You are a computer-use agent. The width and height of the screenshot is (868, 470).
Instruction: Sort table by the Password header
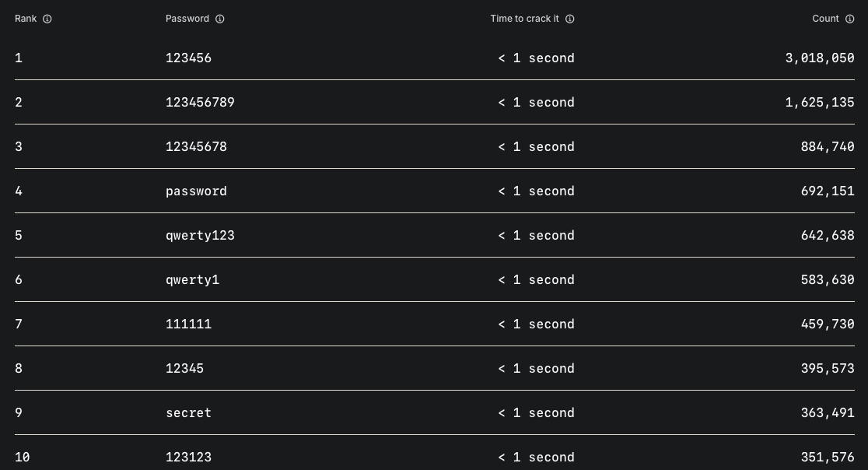pyautogui.click(x=187, y=19)
